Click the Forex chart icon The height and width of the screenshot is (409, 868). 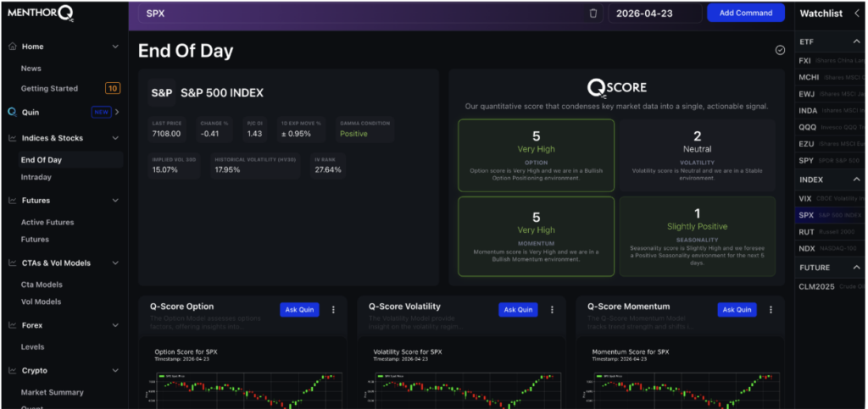(12, 325)
